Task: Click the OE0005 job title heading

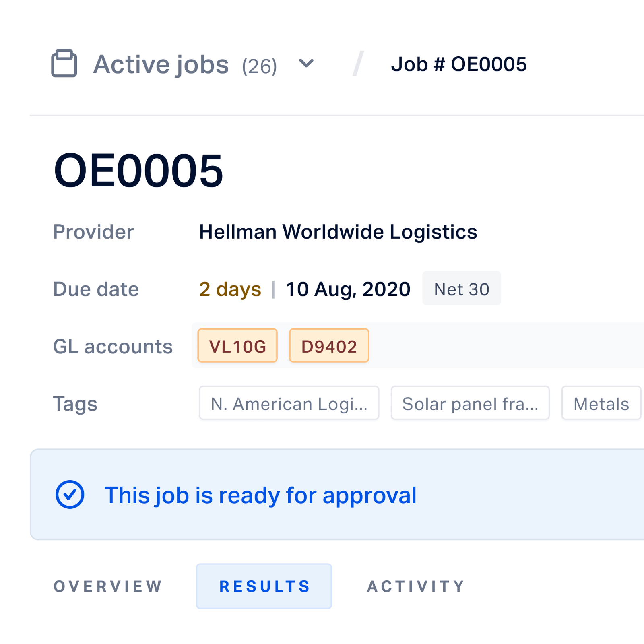Action: (x=138, y=170)
